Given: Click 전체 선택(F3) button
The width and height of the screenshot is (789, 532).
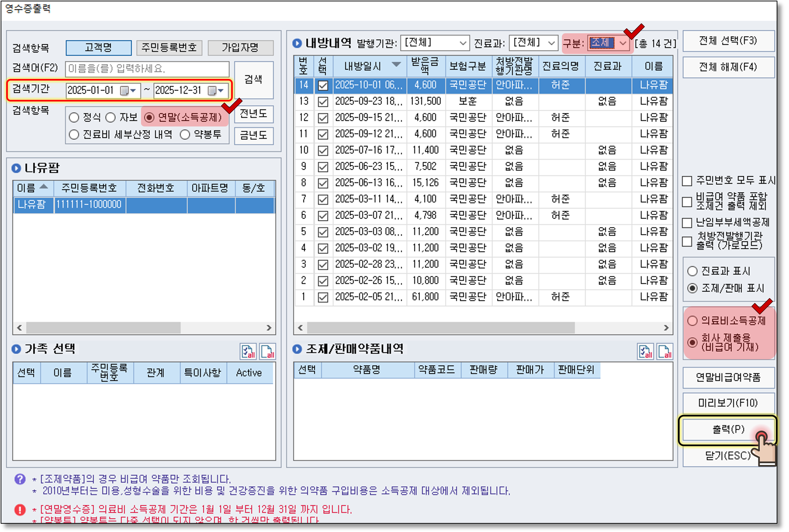Looking at the screenshot, I should pyautogui.click(x=728, y=41).
